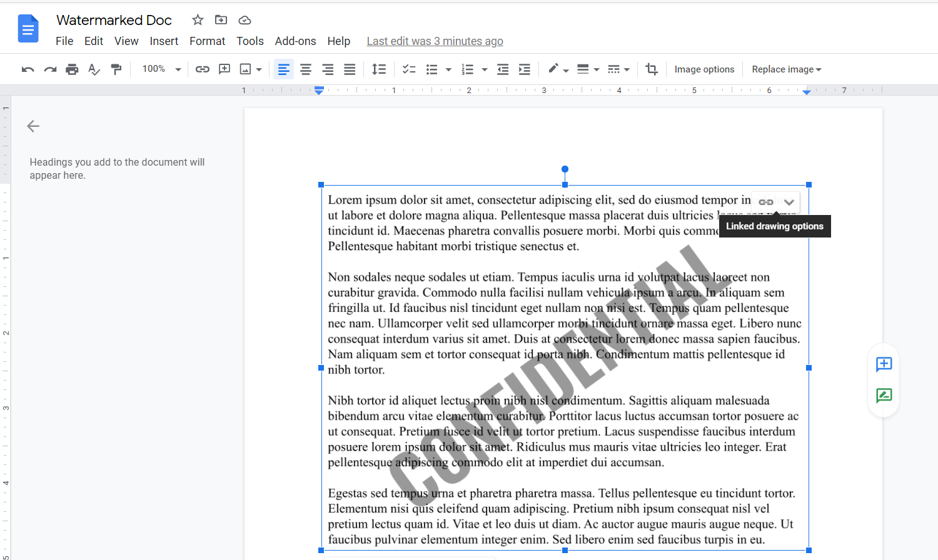This screenshot has height=560, width=938.
Task: Open the Replace image dropdown
Action: click(x=786, y=69)
